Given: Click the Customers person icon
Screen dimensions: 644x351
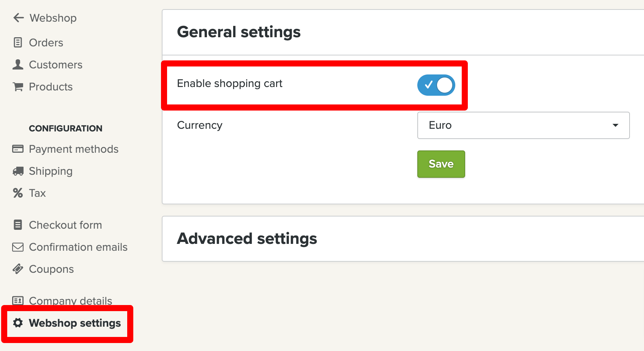Looking at the screenshot, I should point(18,65).
